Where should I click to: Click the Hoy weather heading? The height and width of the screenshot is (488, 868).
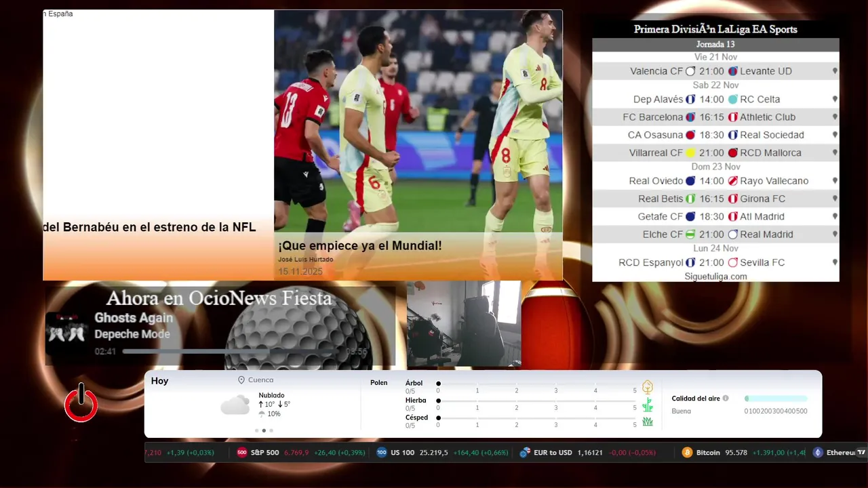point(159,382)
